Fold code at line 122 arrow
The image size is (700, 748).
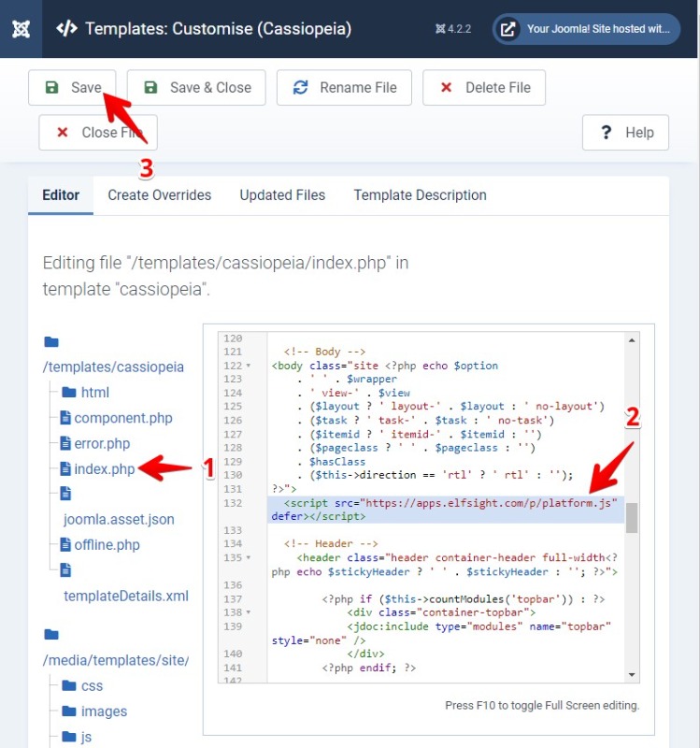pos(249,366)
